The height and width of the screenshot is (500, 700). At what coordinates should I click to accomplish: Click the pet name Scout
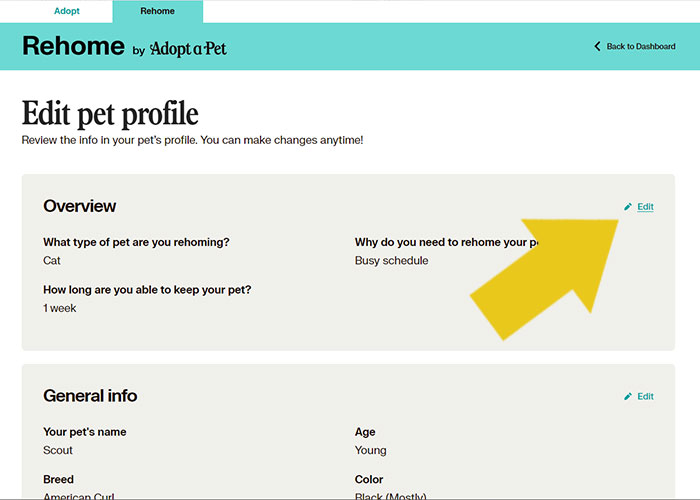[x=58, y=451]
